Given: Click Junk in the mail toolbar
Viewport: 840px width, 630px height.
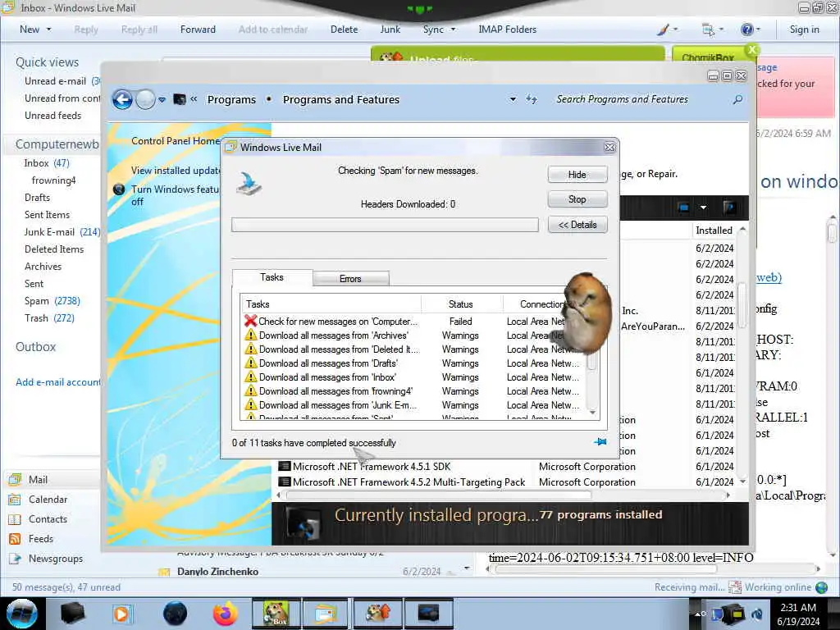Looking at the screenshot, I should tap(390, 30).
